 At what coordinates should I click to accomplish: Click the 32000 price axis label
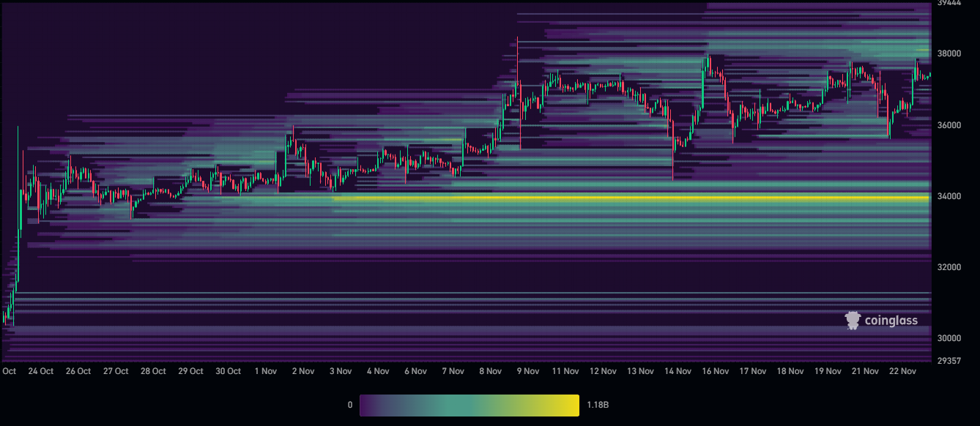(x=948, y=267)
